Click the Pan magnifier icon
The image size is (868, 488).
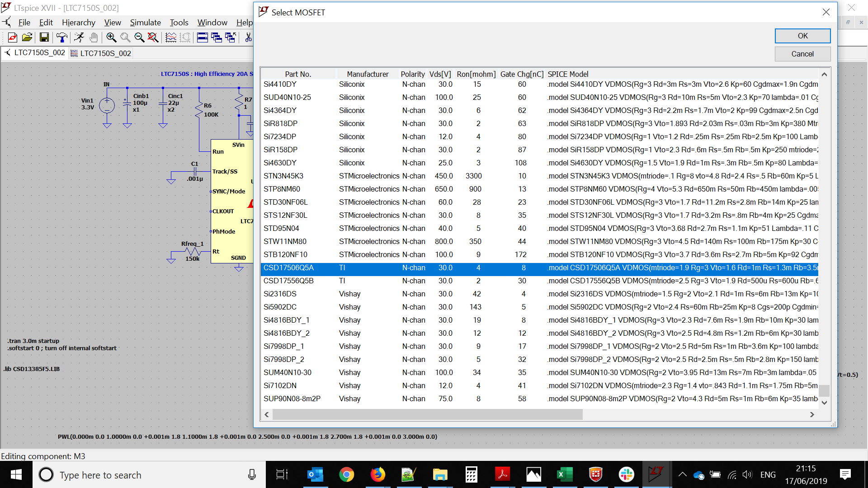125,38
